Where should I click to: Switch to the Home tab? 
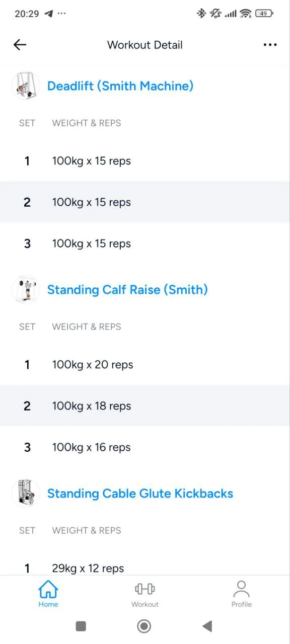(x=48, y=594)
